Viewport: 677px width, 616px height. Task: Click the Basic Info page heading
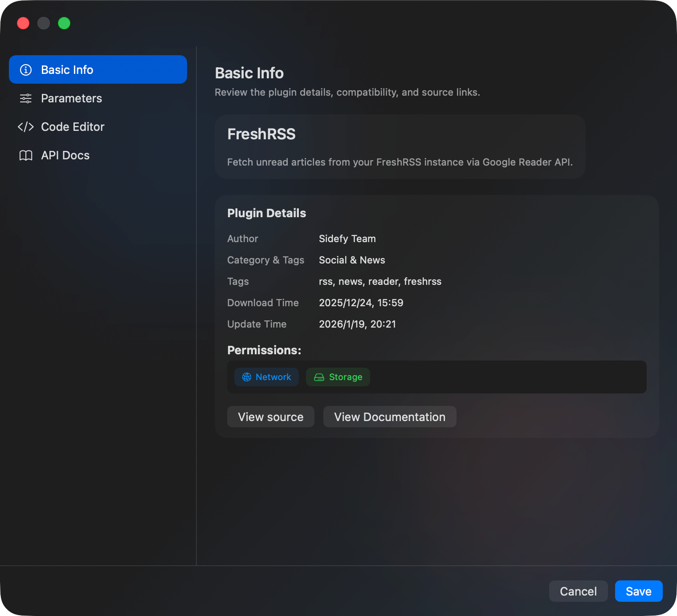pyautogui.click(x=249, y=73)
